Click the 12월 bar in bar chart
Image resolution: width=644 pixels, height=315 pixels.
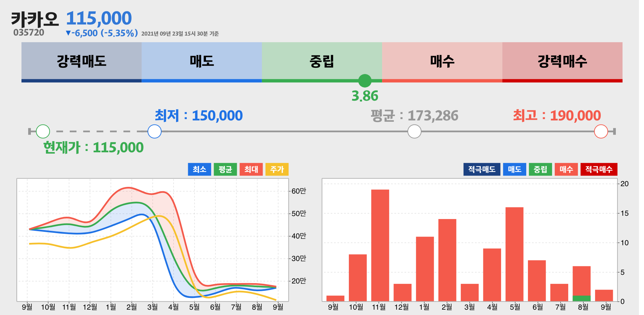tap(402, 293)
